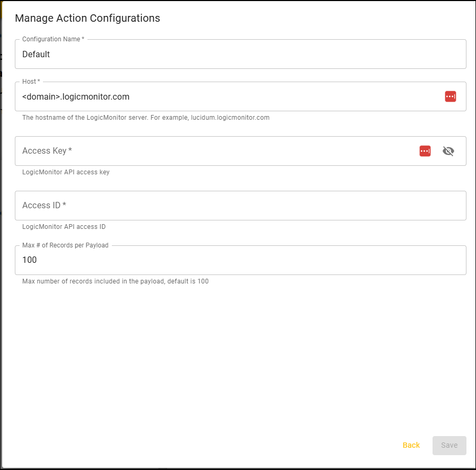
Task: Click the Save button
Action: (x=449, y=446)
